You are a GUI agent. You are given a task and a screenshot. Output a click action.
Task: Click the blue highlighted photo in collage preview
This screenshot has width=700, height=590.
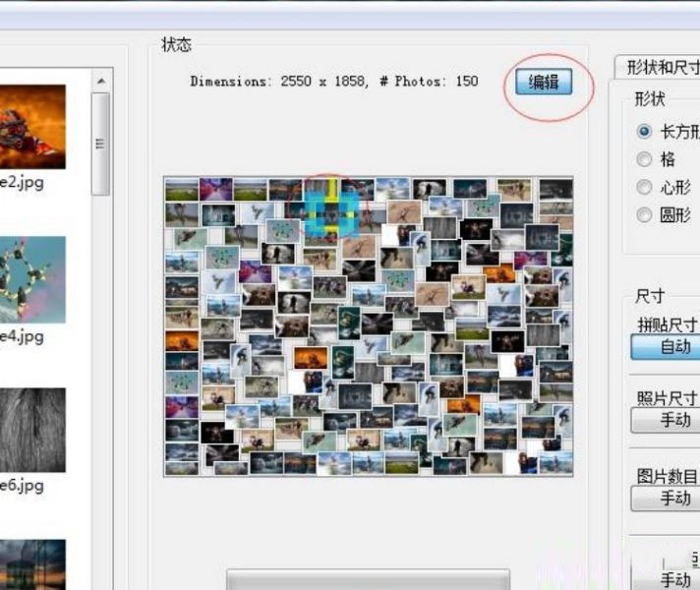point(331,214)
